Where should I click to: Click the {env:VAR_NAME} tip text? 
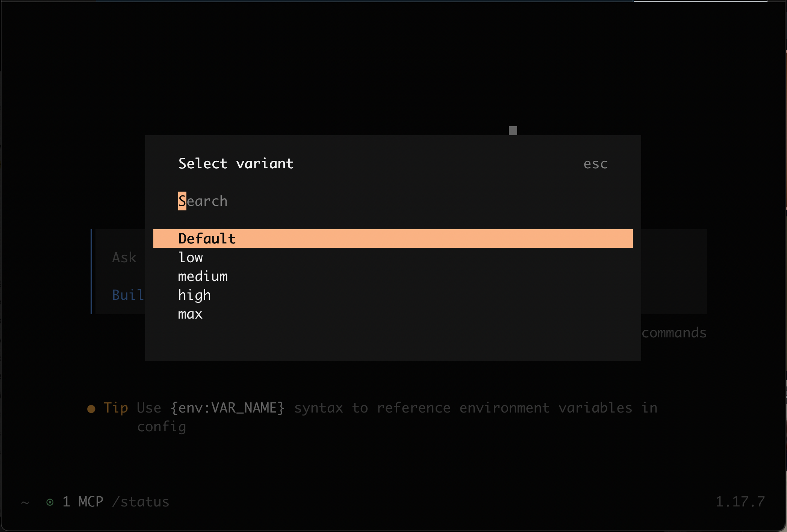click(x=228, y=408)
